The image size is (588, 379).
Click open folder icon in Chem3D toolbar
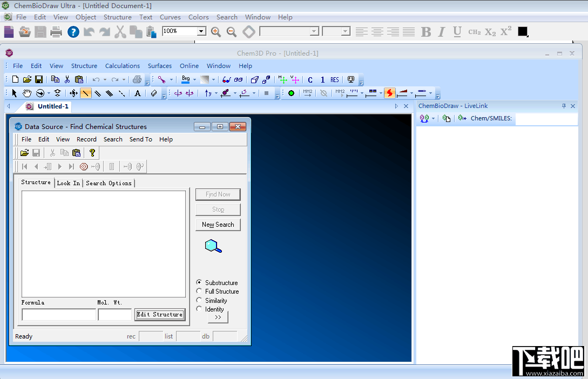coord(27,79)
